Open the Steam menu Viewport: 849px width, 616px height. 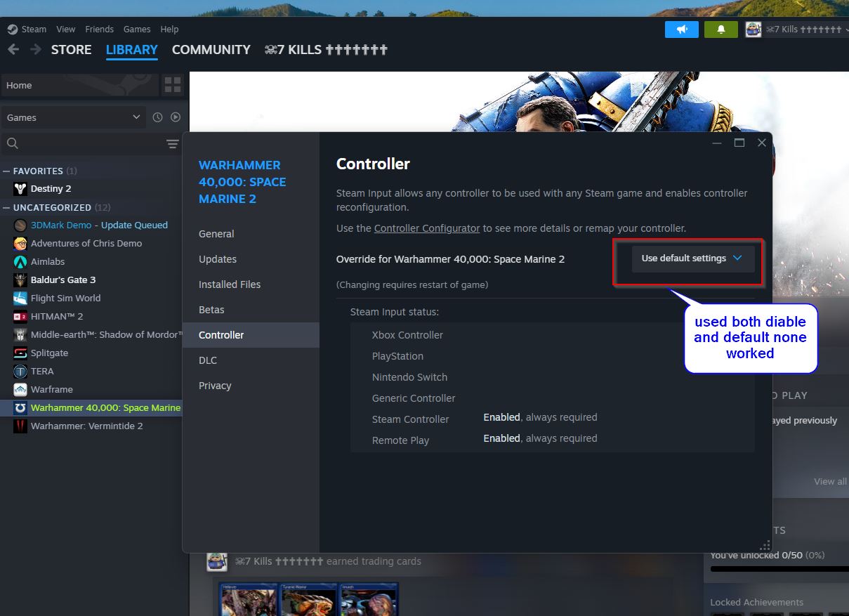pos(34,30)
